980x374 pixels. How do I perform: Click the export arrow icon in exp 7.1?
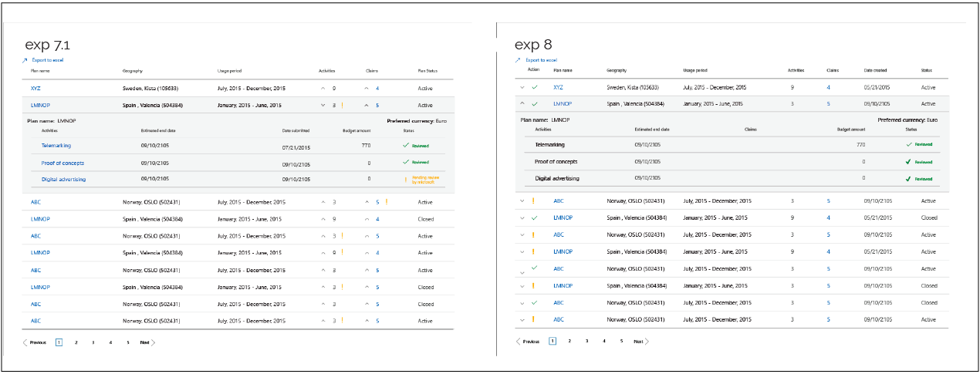(25, 60)
